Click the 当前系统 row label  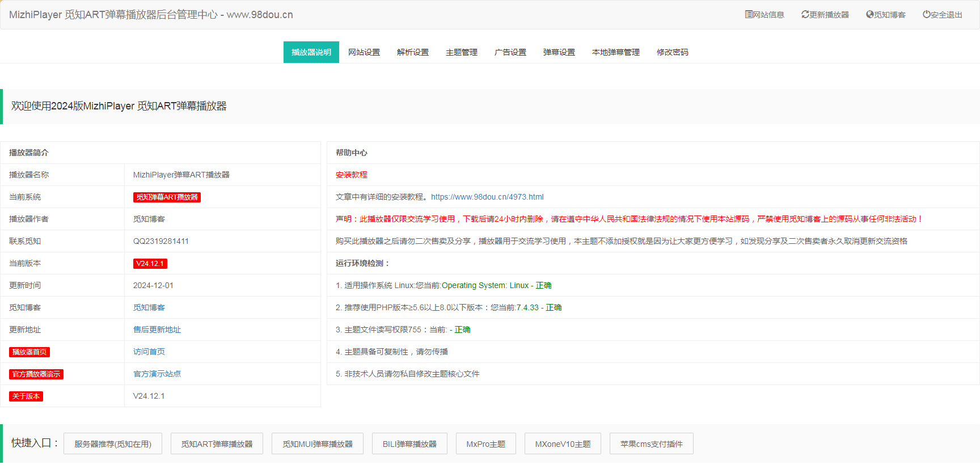pyautogui.click(x=25, y=197)
